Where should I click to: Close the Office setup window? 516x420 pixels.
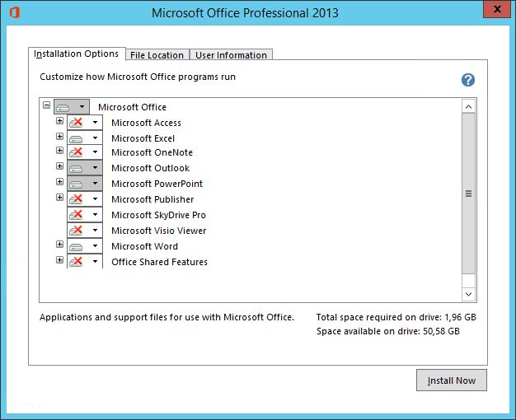(497, 9)
